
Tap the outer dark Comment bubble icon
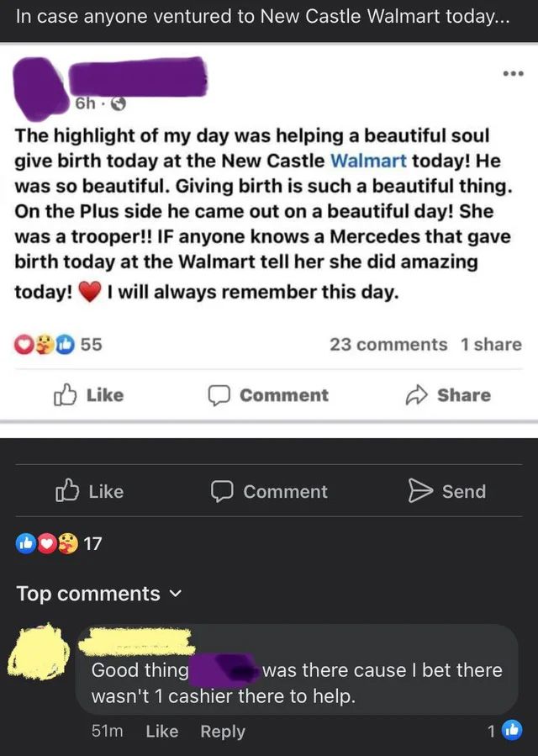point(223,492)
